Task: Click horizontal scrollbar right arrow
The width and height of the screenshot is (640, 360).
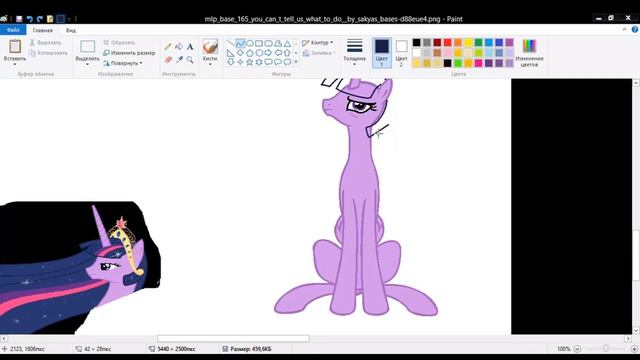Action: 628,339
